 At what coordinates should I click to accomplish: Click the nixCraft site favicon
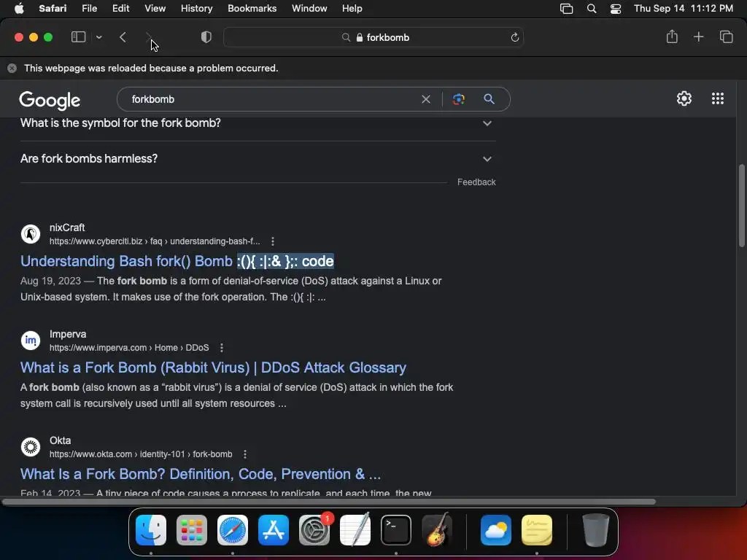pyautogui.click(x=31, y=234)
